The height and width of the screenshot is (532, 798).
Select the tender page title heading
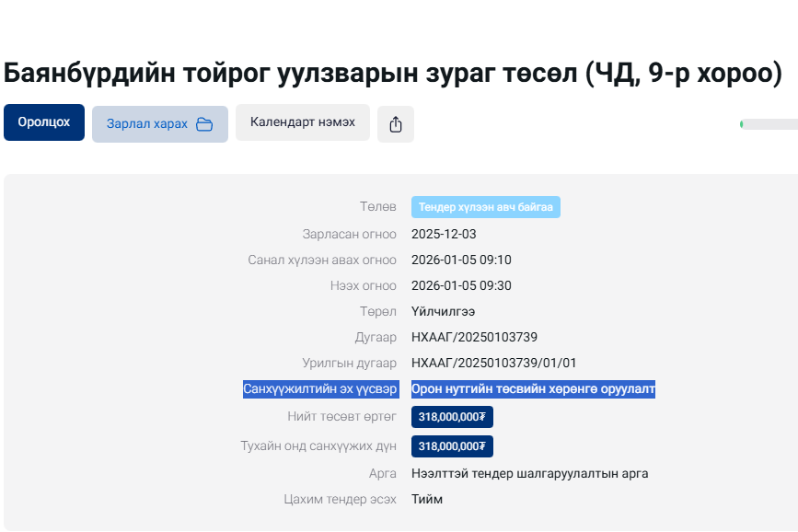[393, 73]
